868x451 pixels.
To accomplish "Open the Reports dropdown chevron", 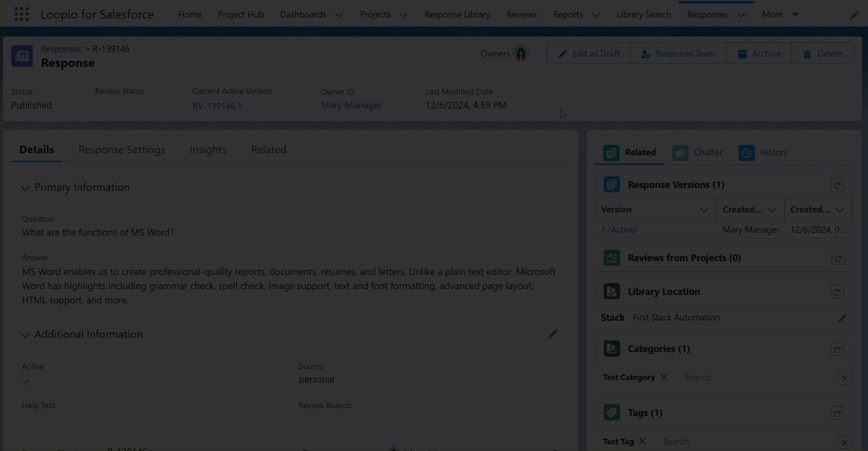I will coord(595,15).
